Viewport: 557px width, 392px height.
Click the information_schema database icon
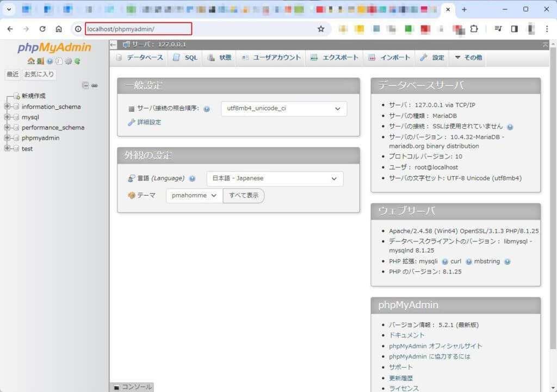tap(16, 107)
